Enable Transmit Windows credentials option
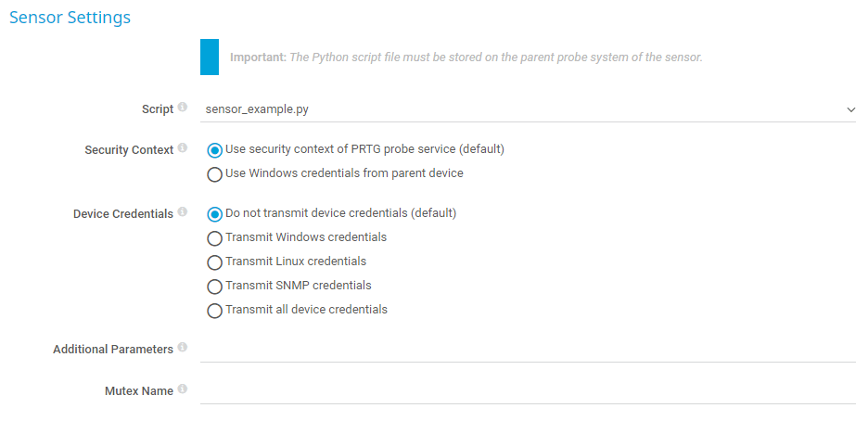Screen dimensions: 868x421 pyautogui.click(x=215, y=237)
